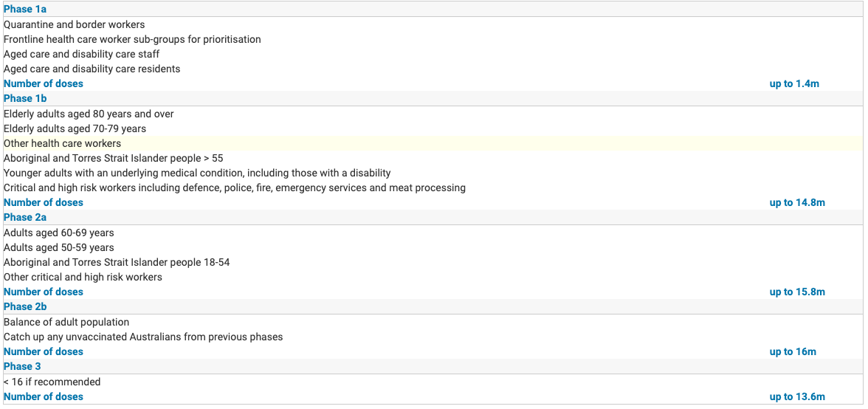Select Elderly adults aged 80 years and over
This screenshot has height=409, width=868.
coord(89,114)
